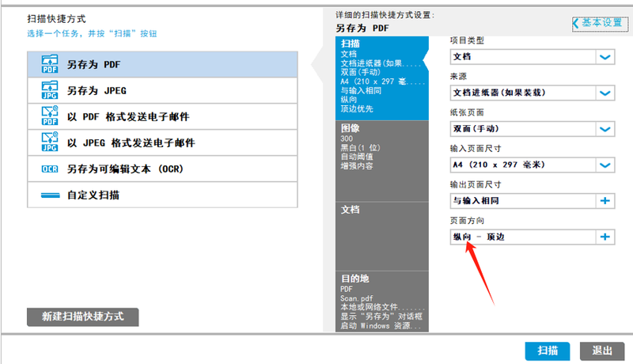Viewport: 633px width, 364px height.
Task: Click plus icon beside 输出页面尺寸
Action: [605, 201]
